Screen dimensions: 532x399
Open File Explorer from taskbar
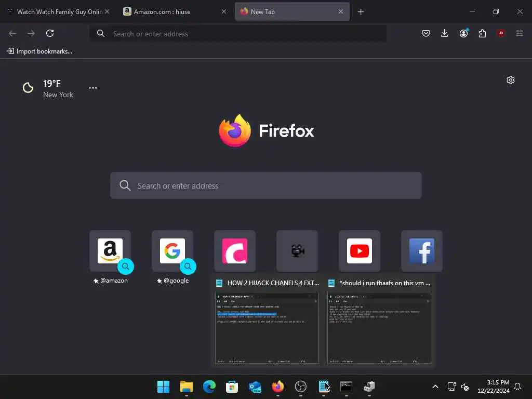187,387
